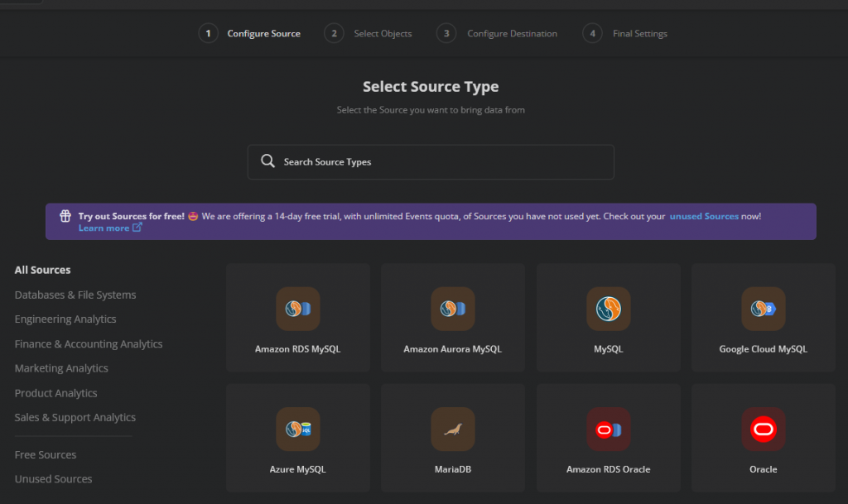The image size is (848, 504).
Task: Show Free Sources
Action: [46, 455]
